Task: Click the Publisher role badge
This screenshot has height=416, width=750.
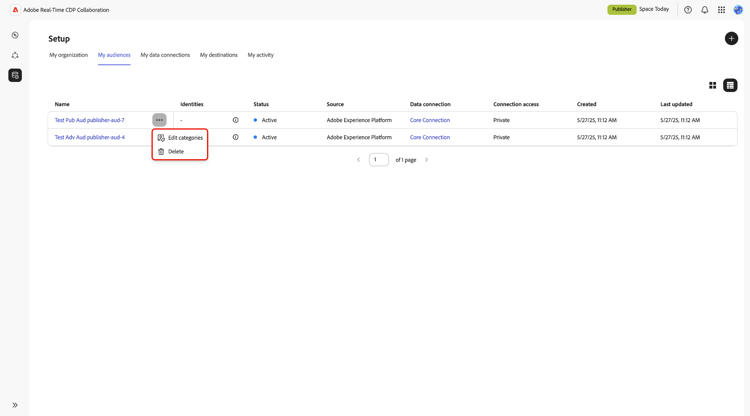Action: pyautogui.click(x=621, y=10)
